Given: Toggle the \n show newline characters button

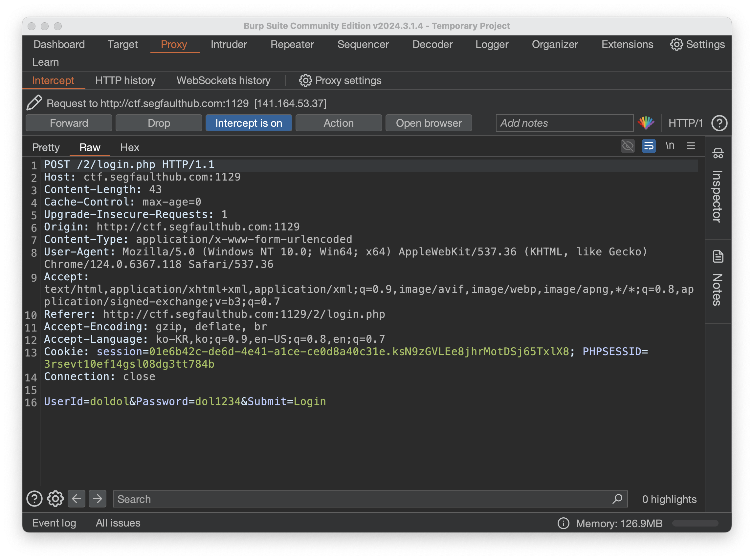Looking at the screenshot, I should 670,146.
